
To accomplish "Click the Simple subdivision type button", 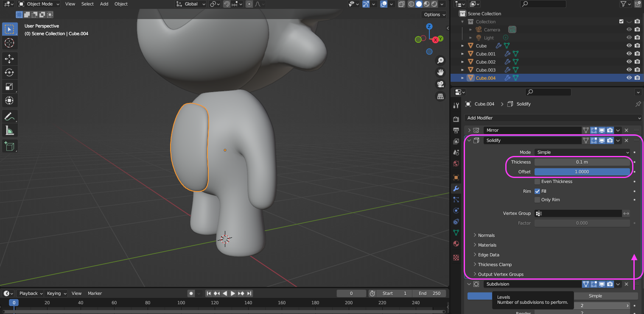I will pos(595,296).
